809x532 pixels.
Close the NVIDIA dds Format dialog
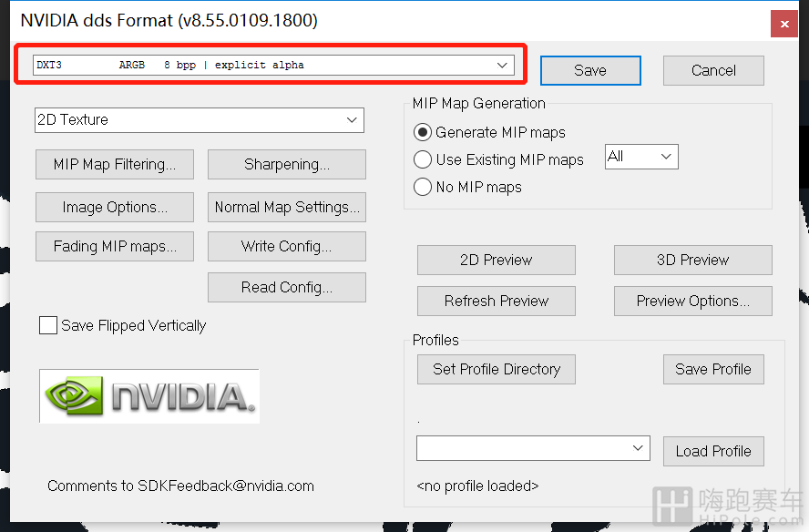tap(784, 24)
